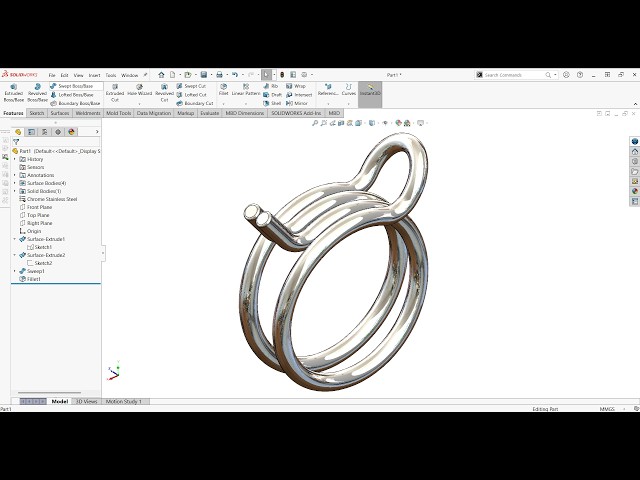Expand the Surface Bodies(4) node
The height and width of the screenshot is (480, 640).
pyautogui.click(x=15, y=183)
